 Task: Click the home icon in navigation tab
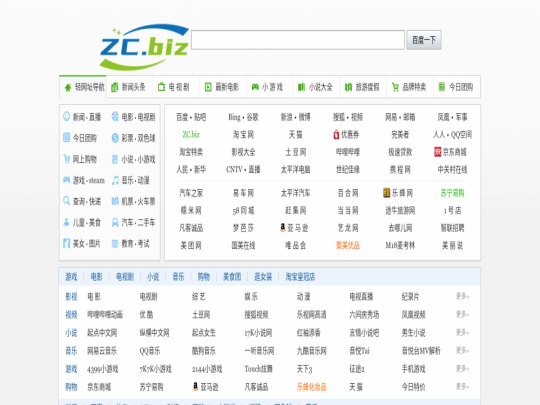pyautogui.click(x=68, y=87)
